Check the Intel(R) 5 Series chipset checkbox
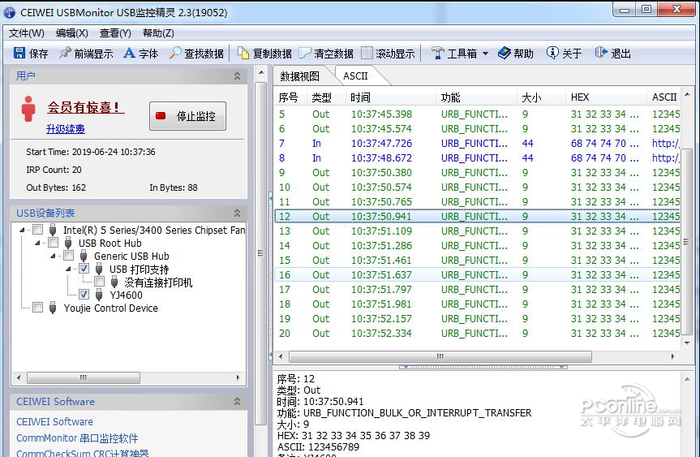Screen dimensions: 700x457 click(x=38, y=230)
